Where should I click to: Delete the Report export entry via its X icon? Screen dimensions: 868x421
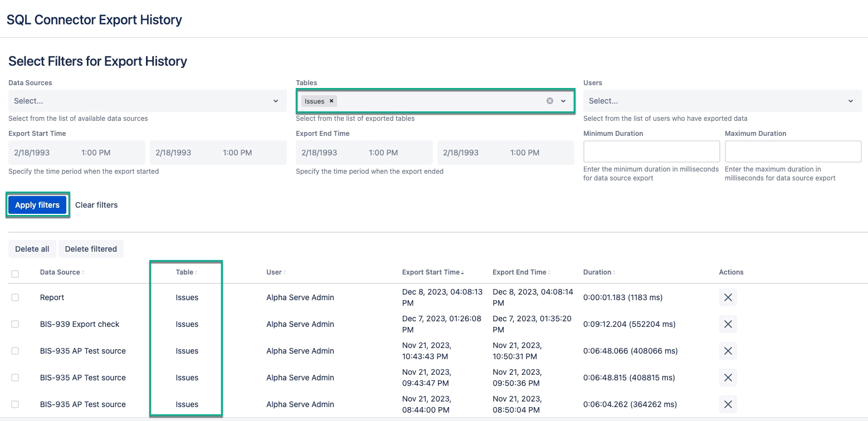[728, 297]
